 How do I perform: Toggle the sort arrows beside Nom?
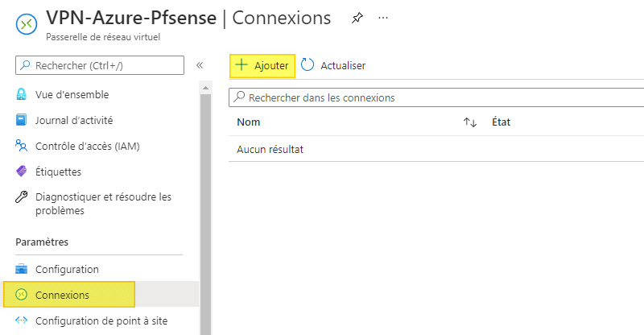pyautogui.click(x=470, y=122)
